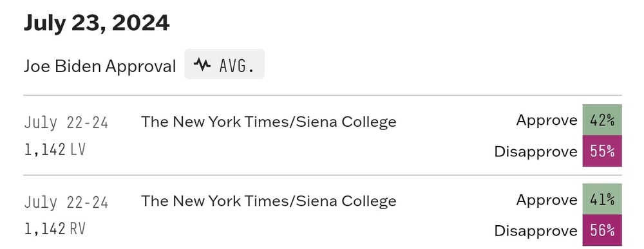The image size is (644, 249).
Task: Click the 1,142 LV sample size
Action: (55, 150)
